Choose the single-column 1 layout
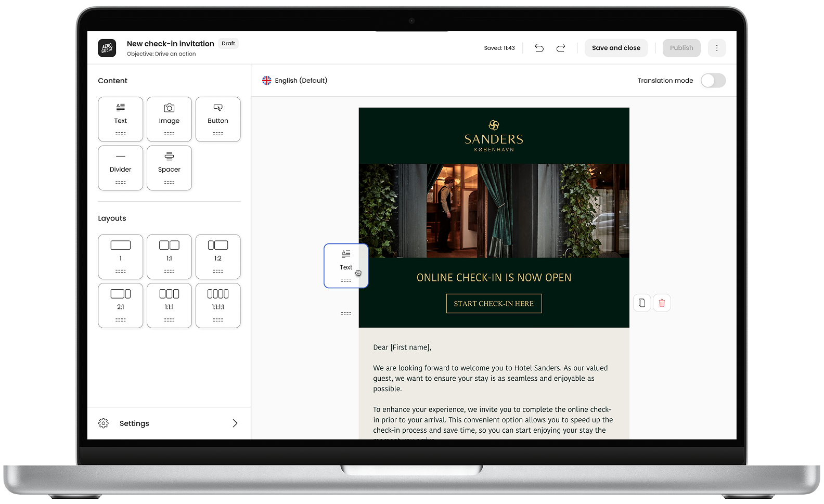The image size is (824, 504). tap(120, 257)
